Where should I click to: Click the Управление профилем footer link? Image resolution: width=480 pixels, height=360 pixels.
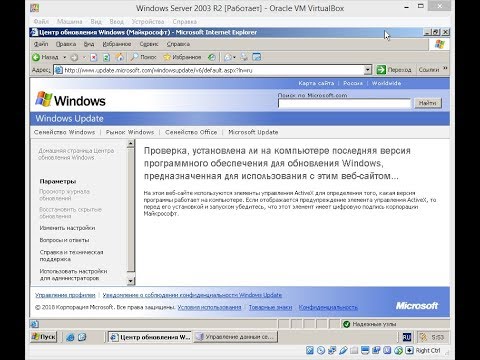[65, 295]
